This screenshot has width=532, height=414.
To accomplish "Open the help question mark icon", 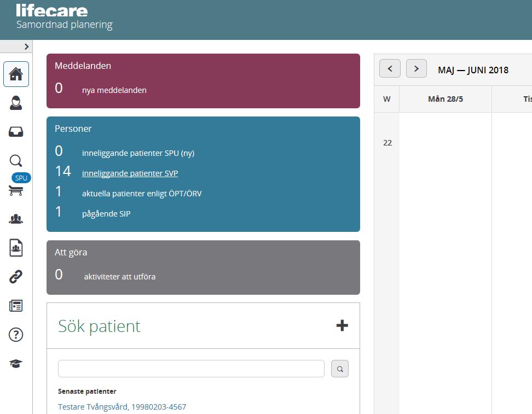I will coord(16,335).
